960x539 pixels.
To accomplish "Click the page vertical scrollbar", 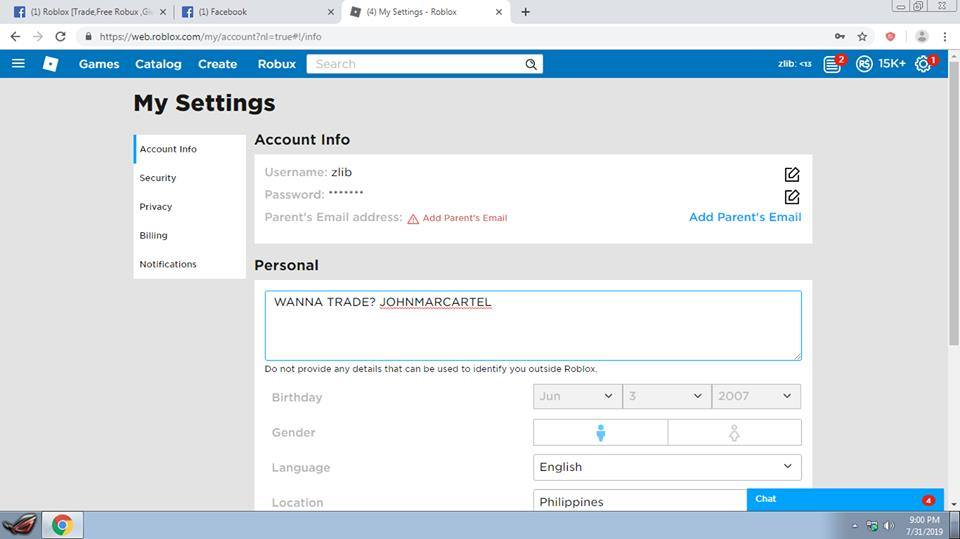I will pyautogui.click(x=954, y=202).
